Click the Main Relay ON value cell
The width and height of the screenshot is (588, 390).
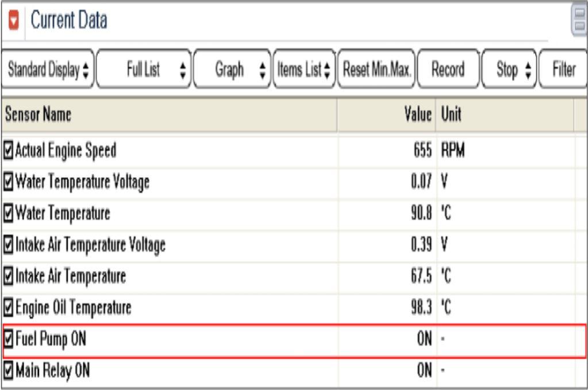tap(425, 370)
